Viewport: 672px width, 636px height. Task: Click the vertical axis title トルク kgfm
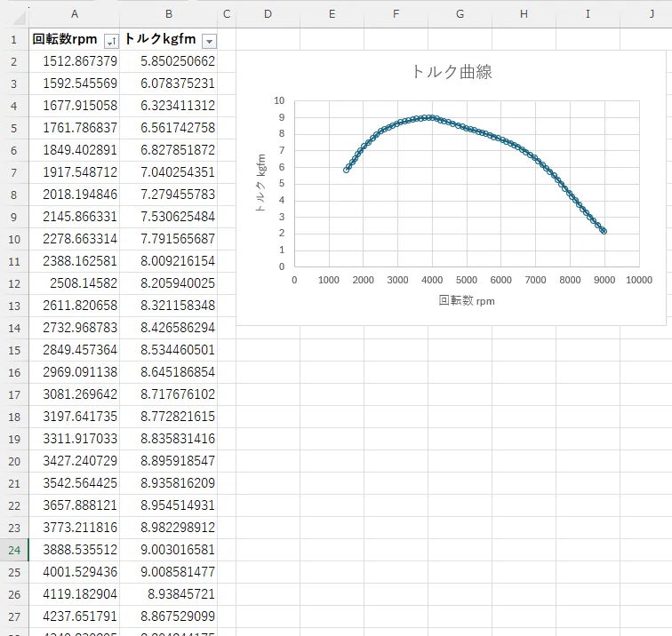point(260,183)
